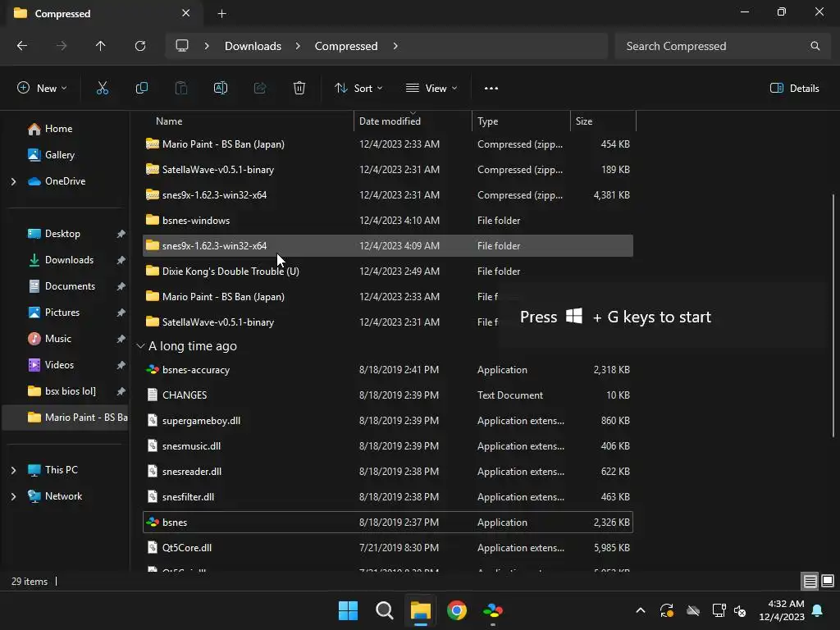Collapse the 'A long time ago' group
Viewport: 840px width, 630px height.
(x=140, y=346)
